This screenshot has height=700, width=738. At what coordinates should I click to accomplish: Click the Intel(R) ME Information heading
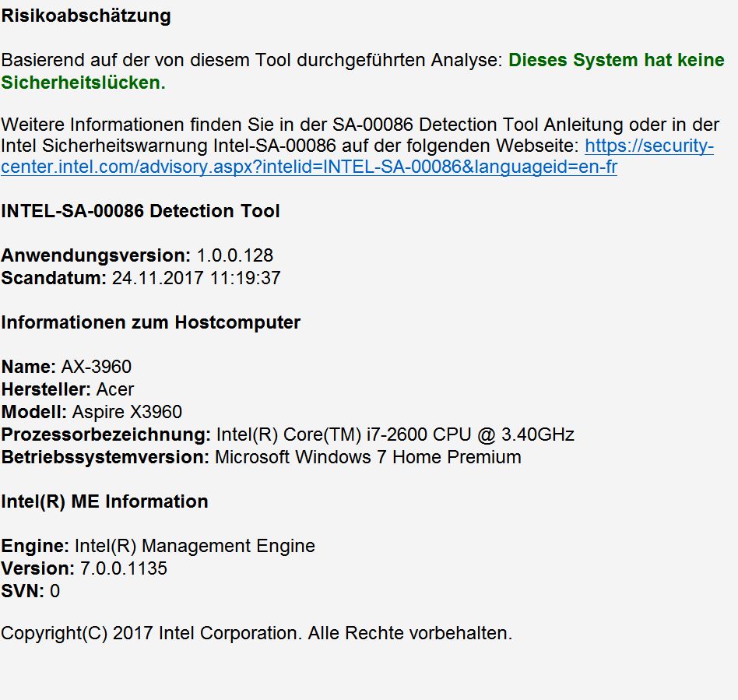point(104,501)
